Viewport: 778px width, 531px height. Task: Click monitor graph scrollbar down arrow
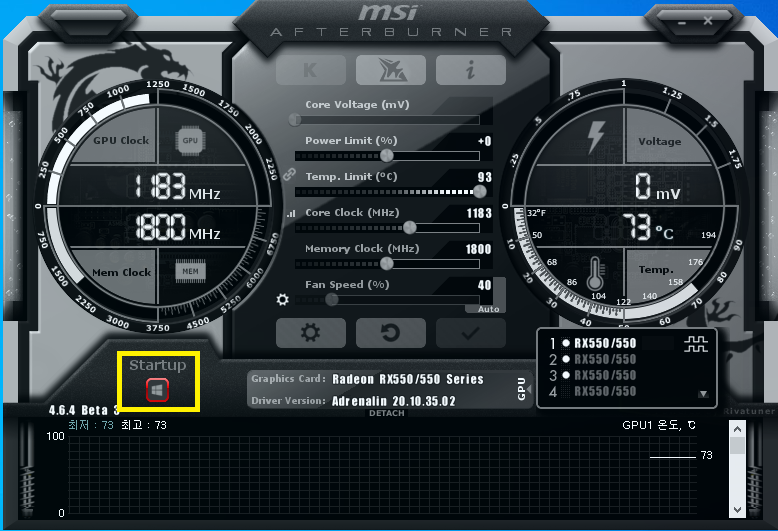tap(737, 510)
